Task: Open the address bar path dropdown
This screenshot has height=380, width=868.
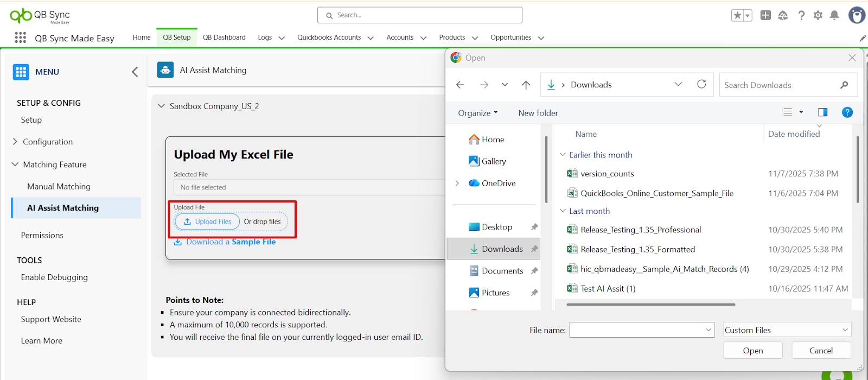Action: coord(678,84)
